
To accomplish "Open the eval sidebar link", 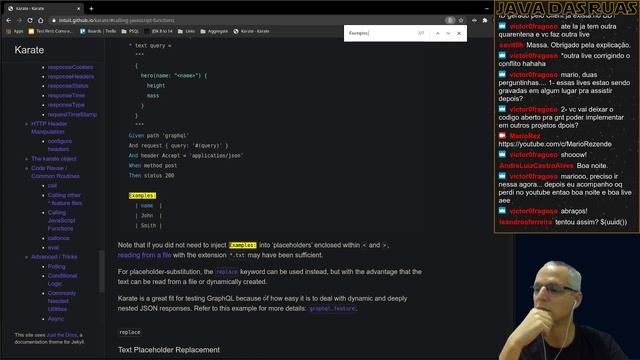I will click(53, 247).
